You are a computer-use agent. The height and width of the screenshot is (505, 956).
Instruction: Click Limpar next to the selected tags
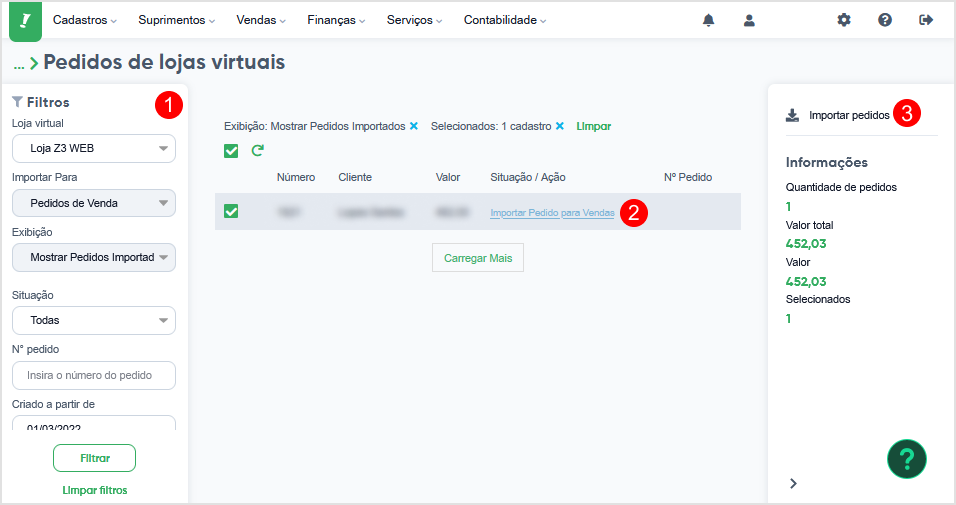click(594, 126)
